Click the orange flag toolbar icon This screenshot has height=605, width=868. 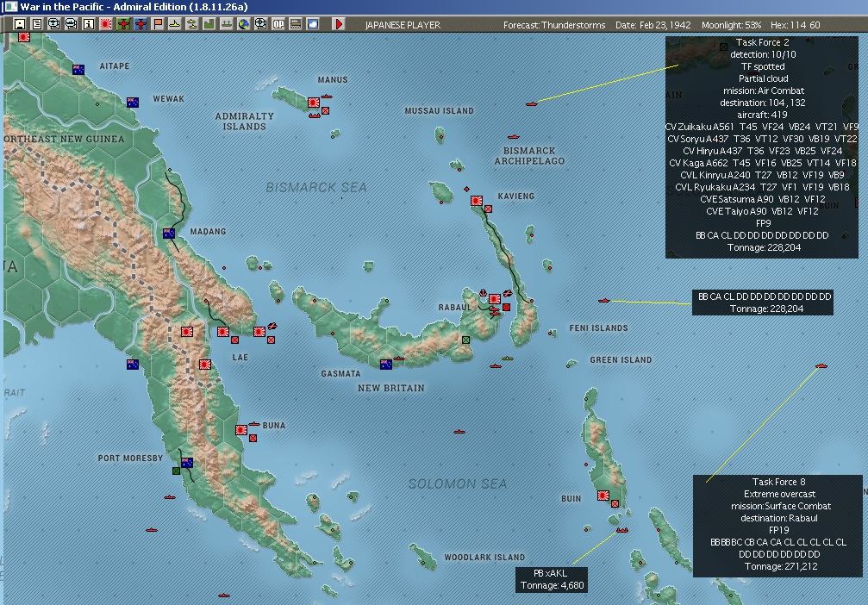click(x=158, y=24)
